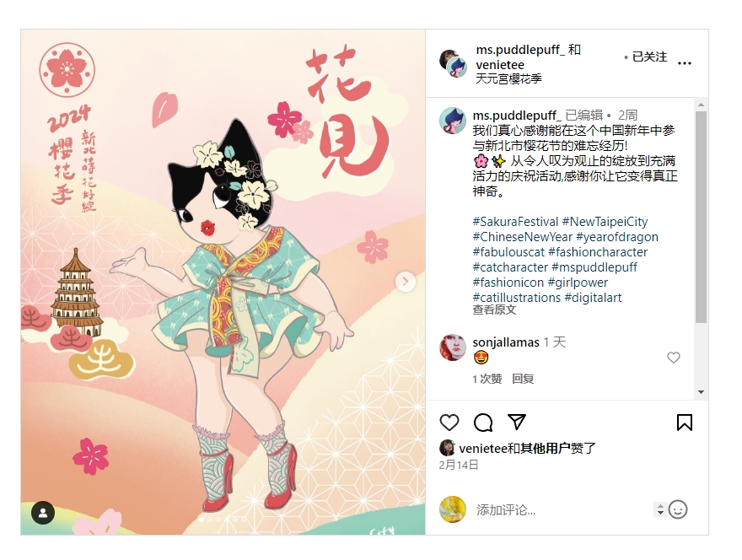Viewport: 742px width, 560px height.
Task: Open the emoji picker smiley
Action: (678, 510)
